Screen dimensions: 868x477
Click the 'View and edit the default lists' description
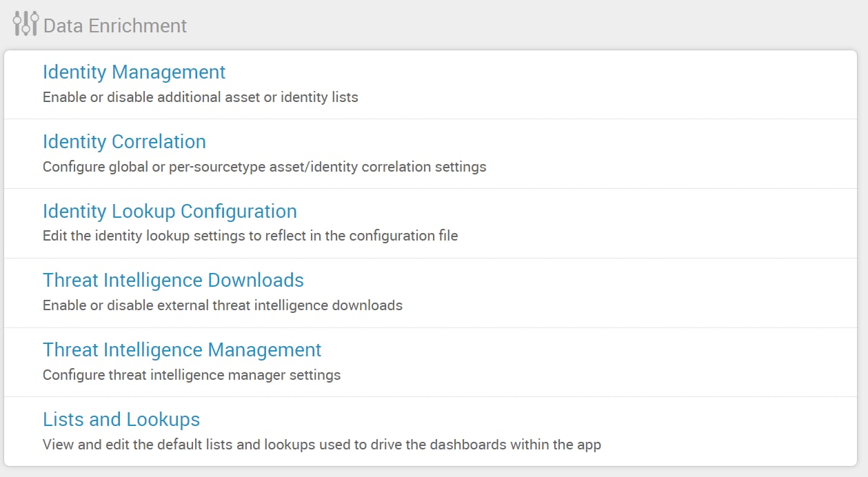tap(321, 445)
